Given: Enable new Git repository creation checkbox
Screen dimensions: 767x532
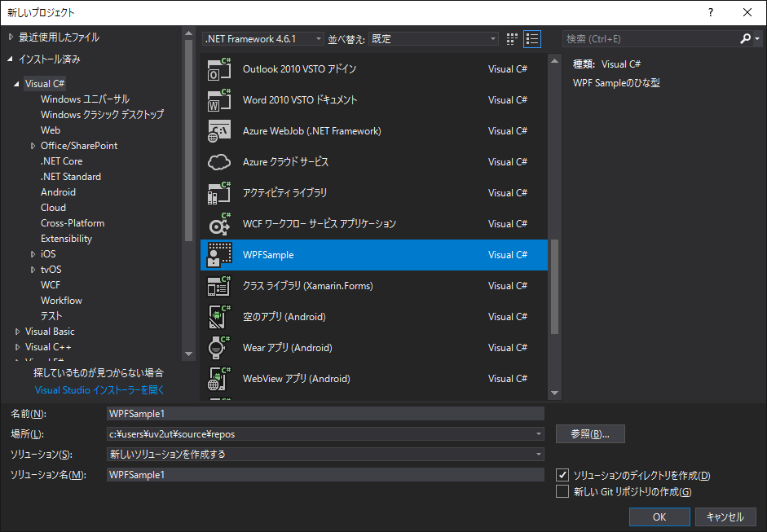Looking at the screenshot, I should 562,491.
